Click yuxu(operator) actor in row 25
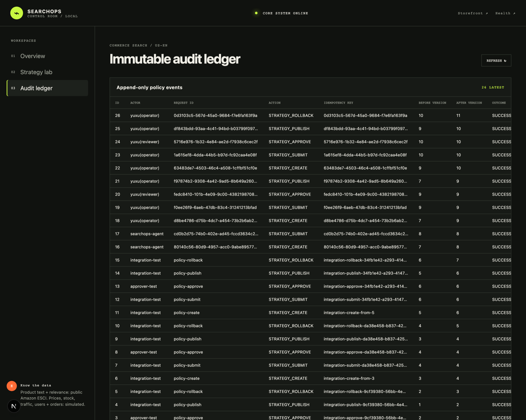The image size is (526, 420). (145, 129)
